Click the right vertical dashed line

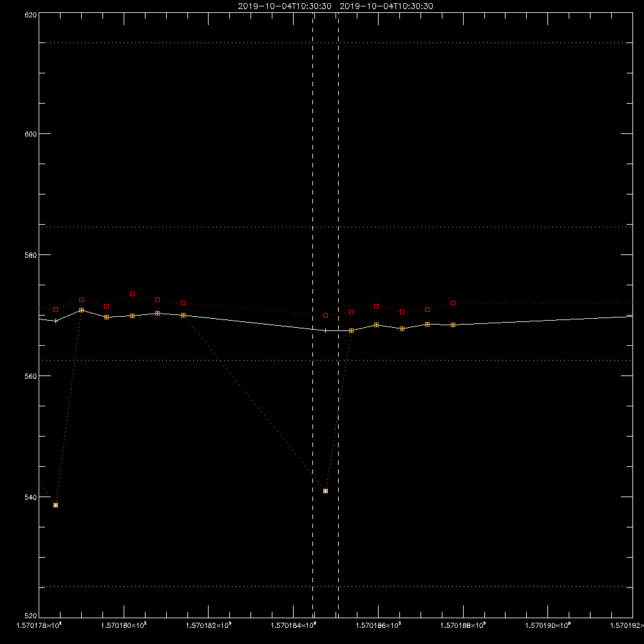(x=339, y=314)
